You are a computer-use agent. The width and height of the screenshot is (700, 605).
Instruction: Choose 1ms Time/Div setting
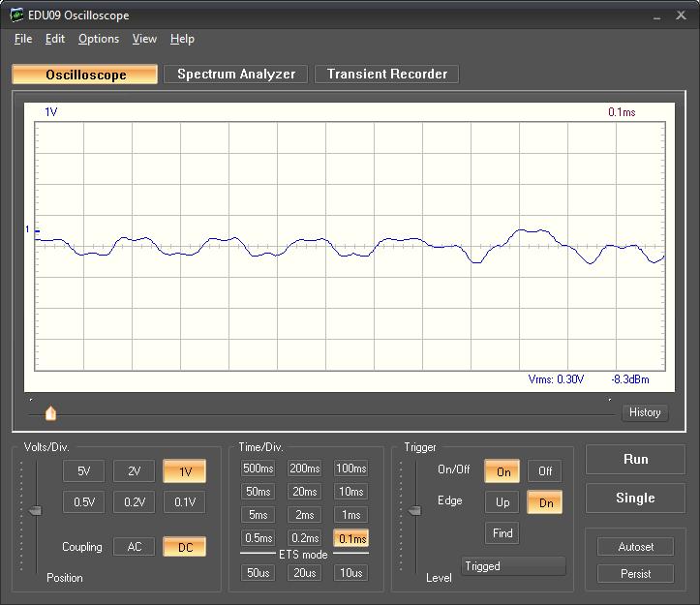click(351, 515)
